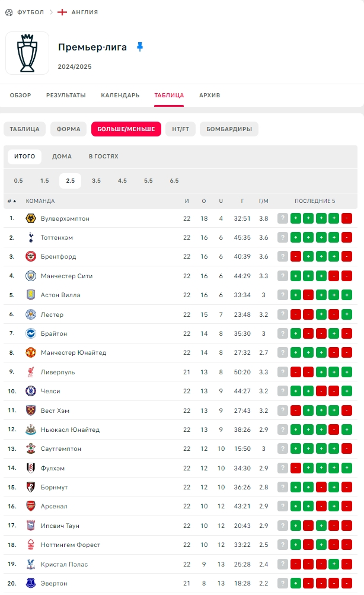Select the 0.5 goals threshold
This screenshot has width=364, height=595.
(x=18, y=180)
